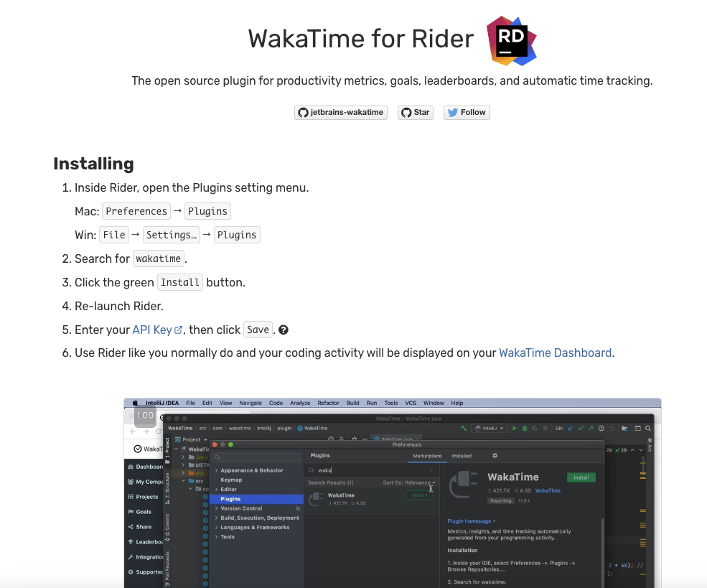Click the Apple menu icon in the demo video

(x=135, y=403)
